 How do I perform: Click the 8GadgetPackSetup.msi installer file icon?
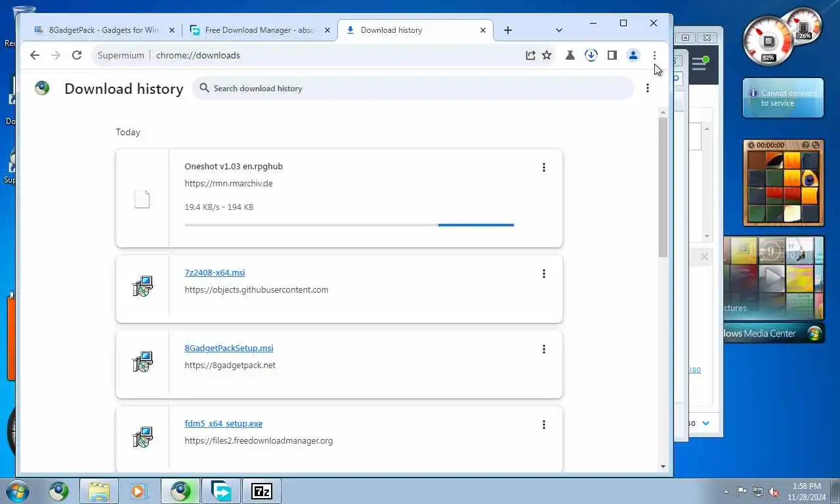[142, 362]
